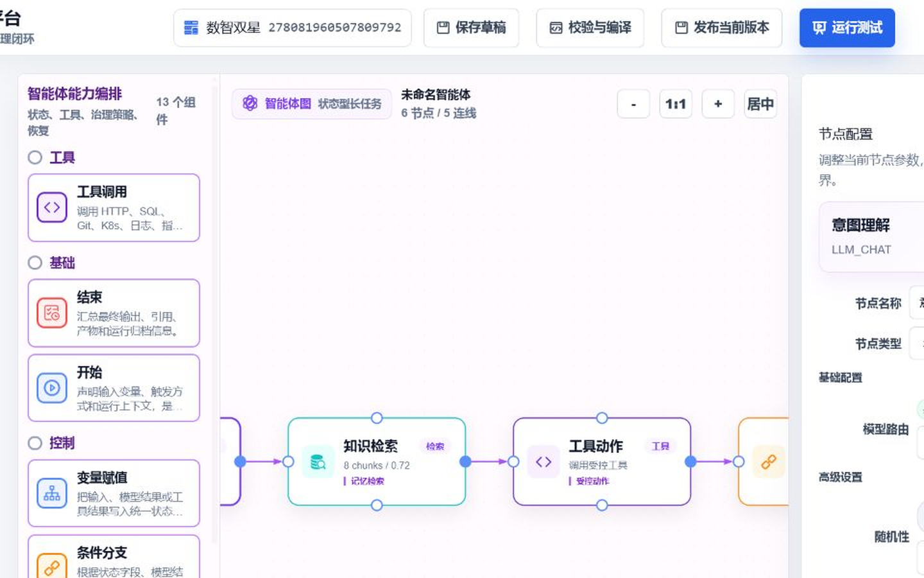924x578 pixels.
Task: Reset zoom with 1:1 button
Action: 676,104
